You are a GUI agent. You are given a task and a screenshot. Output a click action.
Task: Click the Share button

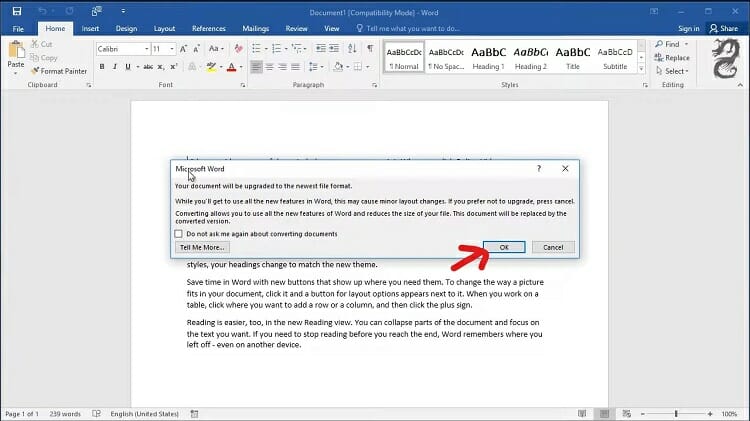(x=724, y=29)
